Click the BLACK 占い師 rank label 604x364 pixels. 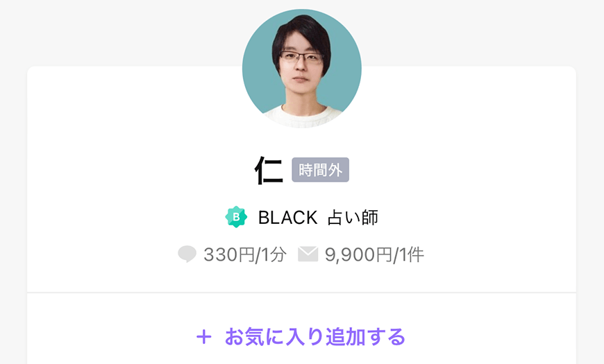pyautogui.click(x=318, y=218)
